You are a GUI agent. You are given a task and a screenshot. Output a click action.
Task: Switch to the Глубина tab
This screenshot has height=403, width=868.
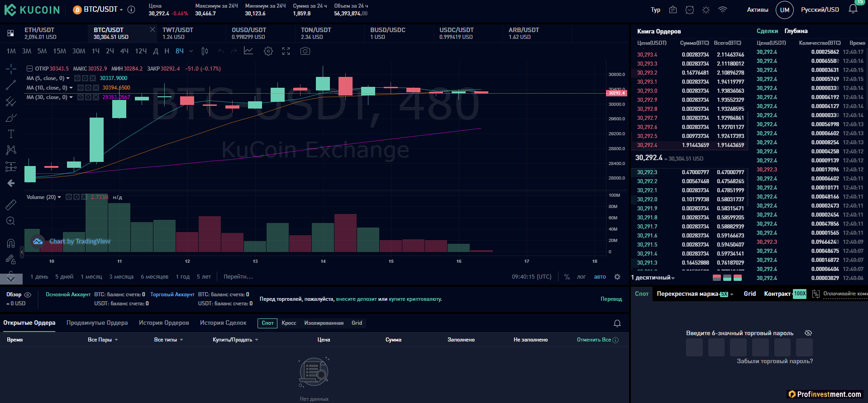click(x=796, y=31)
